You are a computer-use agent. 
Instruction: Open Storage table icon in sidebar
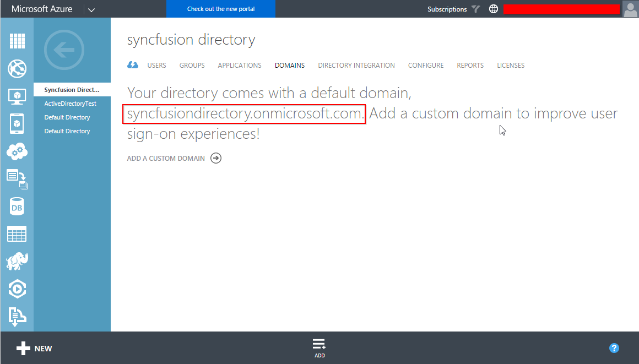point(17,234)
